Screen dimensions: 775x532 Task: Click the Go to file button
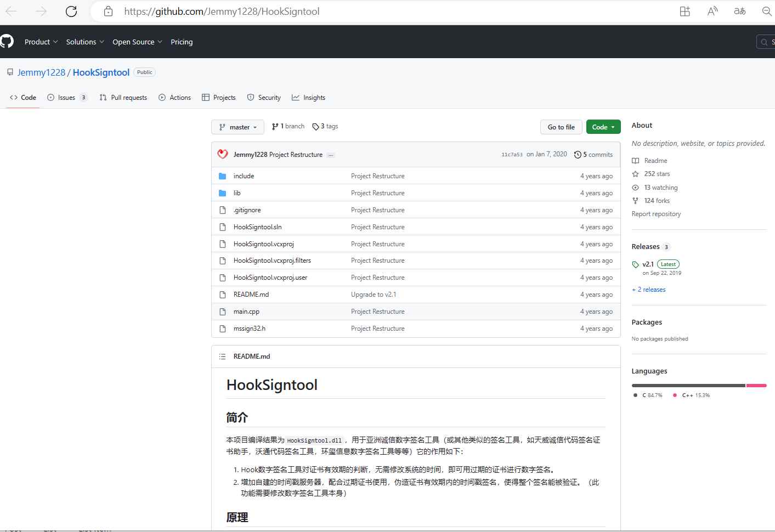click(561, 127)
